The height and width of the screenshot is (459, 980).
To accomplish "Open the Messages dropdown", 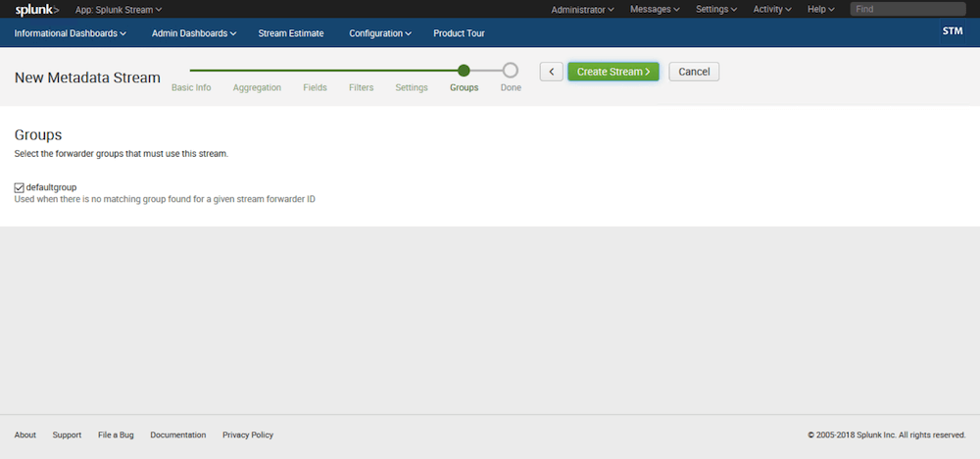I will pyautogui.click(x=655, y=10).
